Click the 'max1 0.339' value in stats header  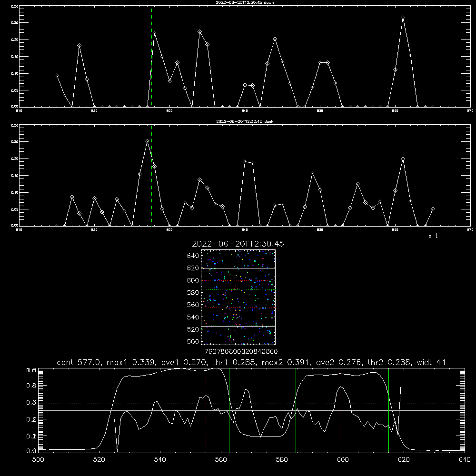click(131, 362)
